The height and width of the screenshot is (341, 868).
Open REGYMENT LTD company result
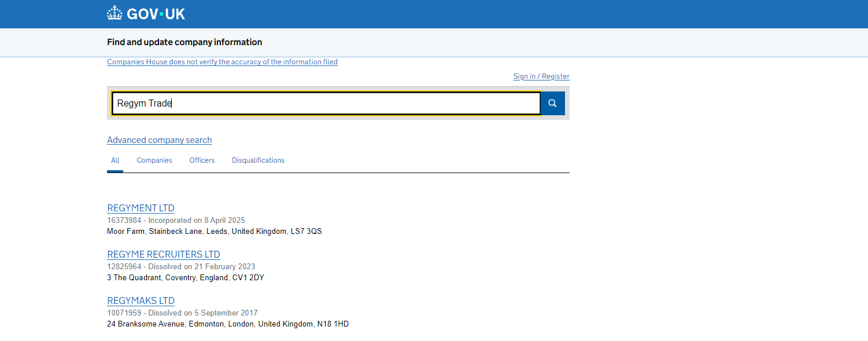[x=141, y=208]
